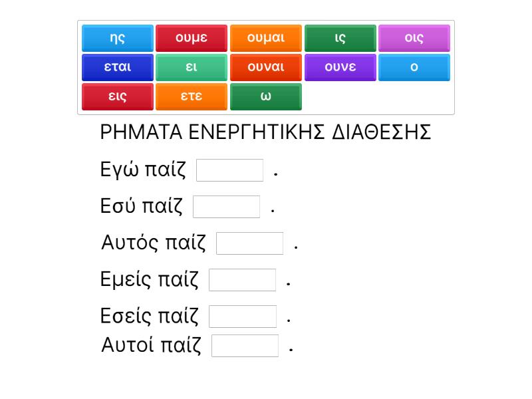532x399 pixels.
Task: Select the purple 'οις' tile
Action: tap(414, 38)
